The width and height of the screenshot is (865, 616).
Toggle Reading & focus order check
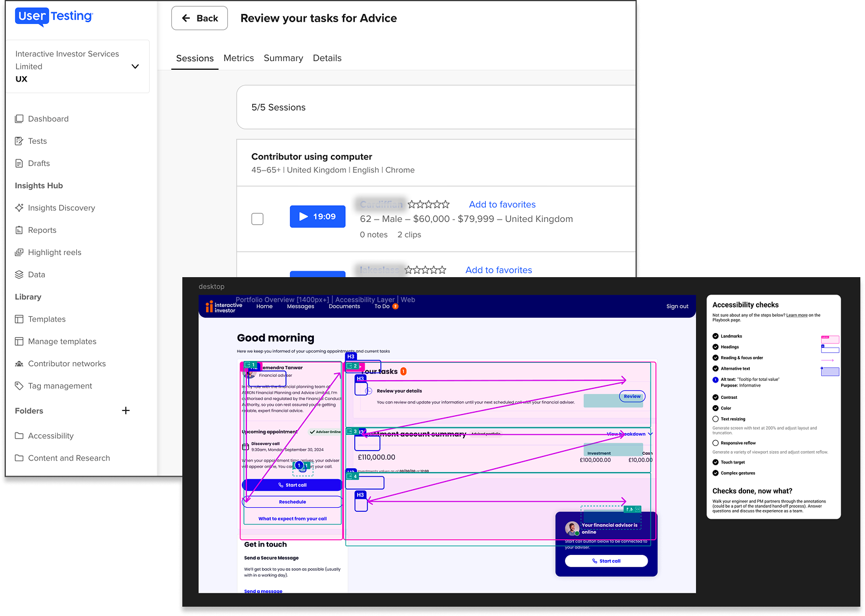coord(715,357)
